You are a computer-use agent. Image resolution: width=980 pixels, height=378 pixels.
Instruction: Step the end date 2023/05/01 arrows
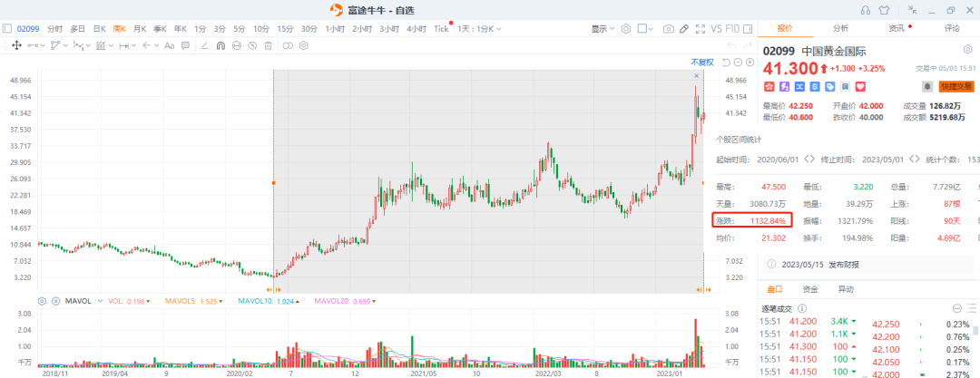(915, 160)
